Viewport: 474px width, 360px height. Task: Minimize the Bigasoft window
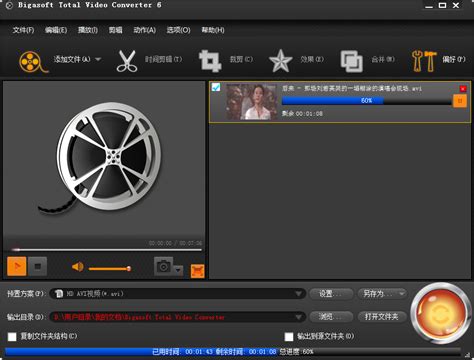[x=429, y=6]
